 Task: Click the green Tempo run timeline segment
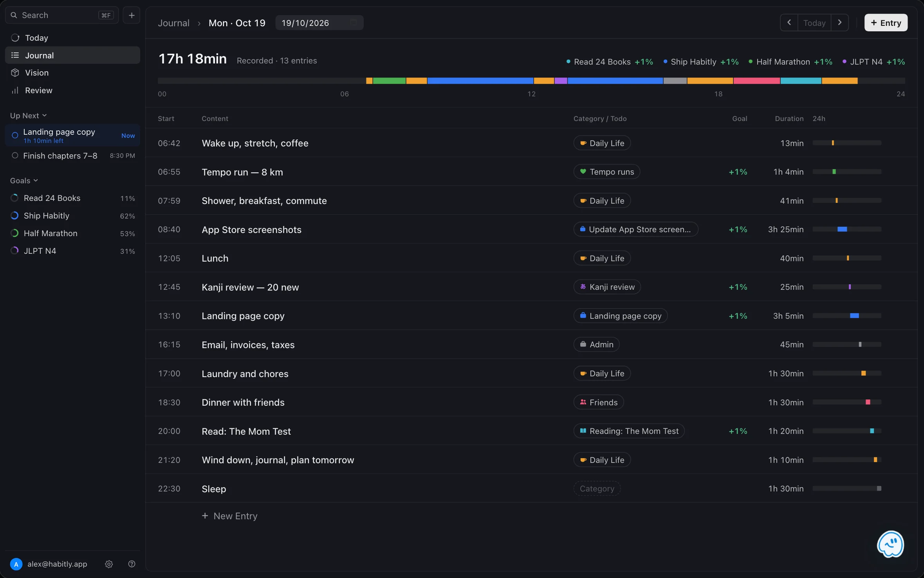(389, 81)
